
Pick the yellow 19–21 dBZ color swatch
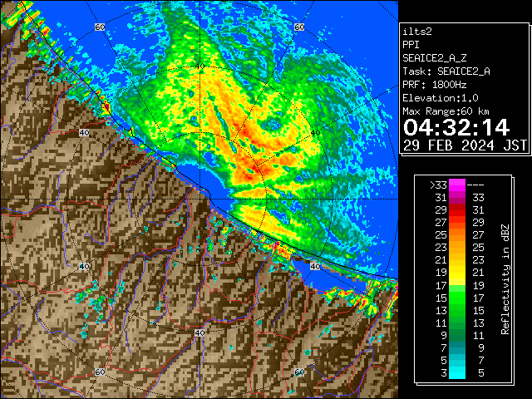point(457,273)
